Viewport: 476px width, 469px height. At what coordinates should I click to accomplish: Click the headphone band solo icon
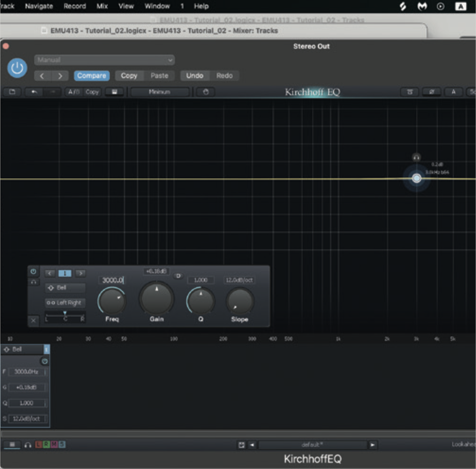point(34,282)
